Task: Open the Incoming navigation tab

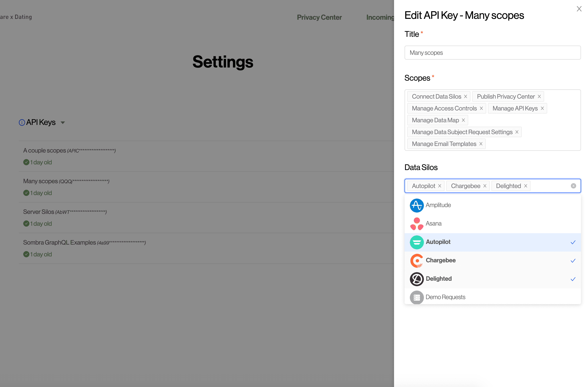Action: point(380,17)
